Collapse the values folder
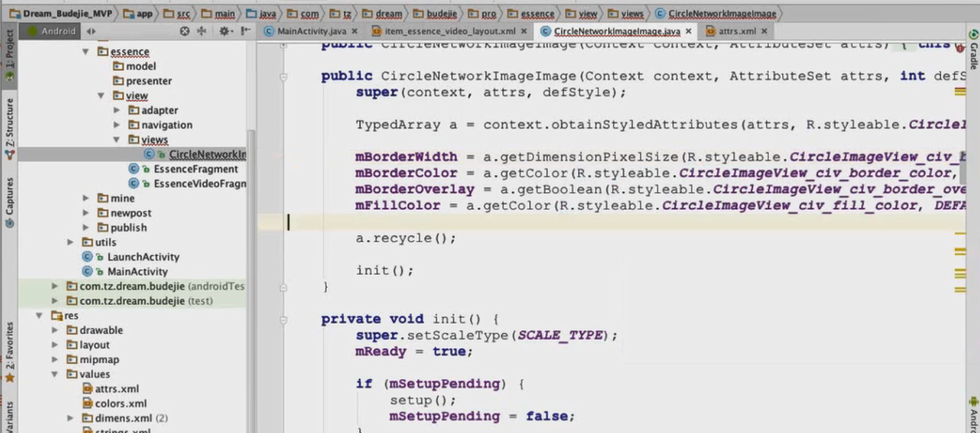This screenshot has height=433, width=980. click(x=54, y=374)
